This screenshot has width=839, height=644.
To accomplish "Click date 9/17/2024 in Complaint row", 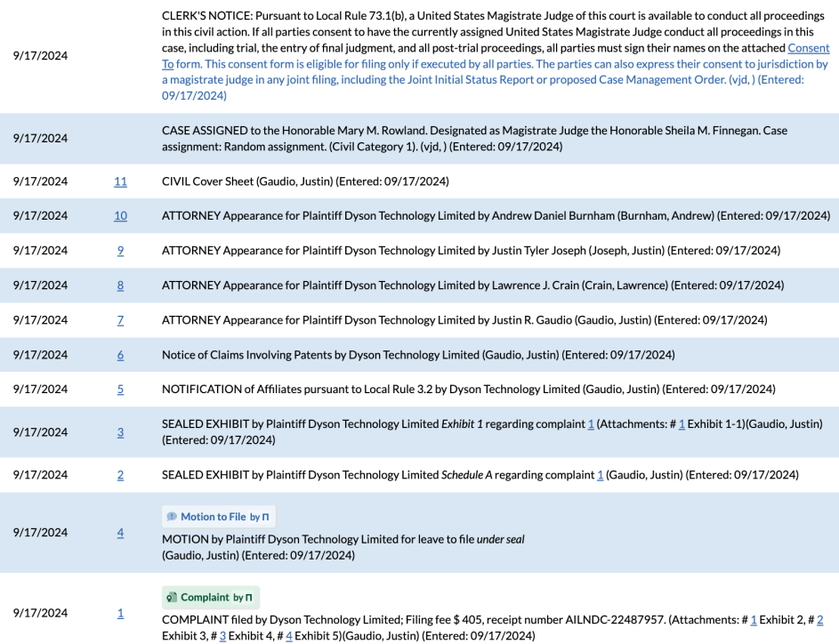I will pos(40,613).
